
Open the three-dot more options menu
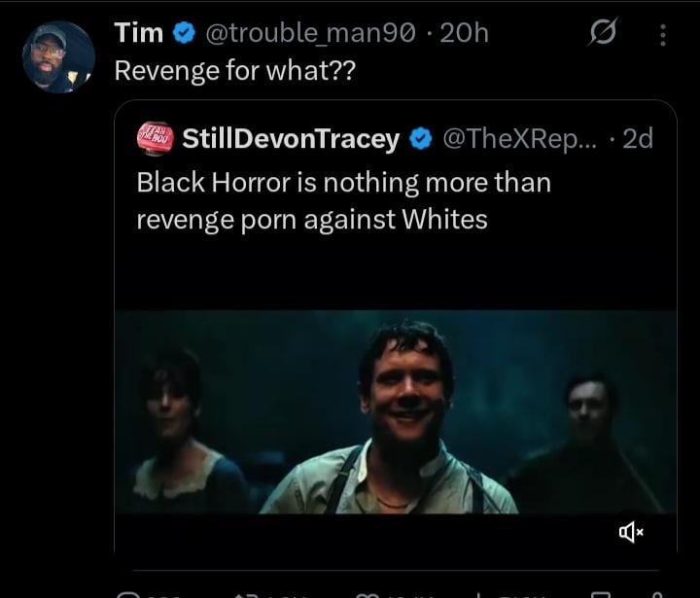[x=663, y=35]
